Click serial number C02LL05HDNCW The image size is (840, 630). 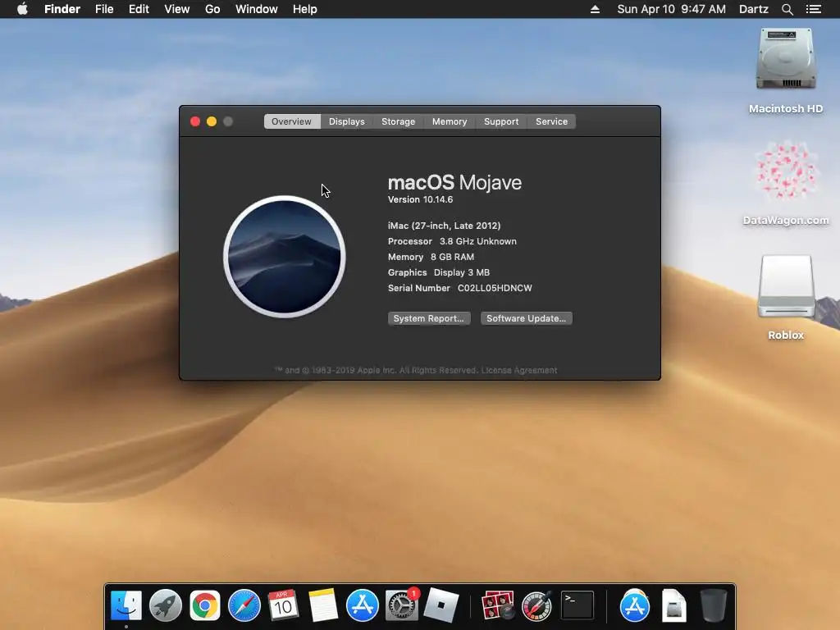495,288
